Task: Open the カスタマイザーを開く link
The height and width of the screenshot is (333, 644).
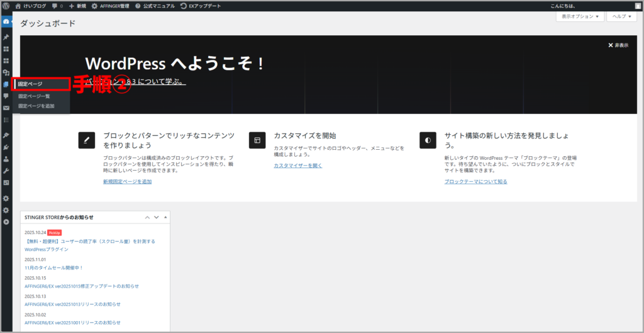Action: coord(297,166)
